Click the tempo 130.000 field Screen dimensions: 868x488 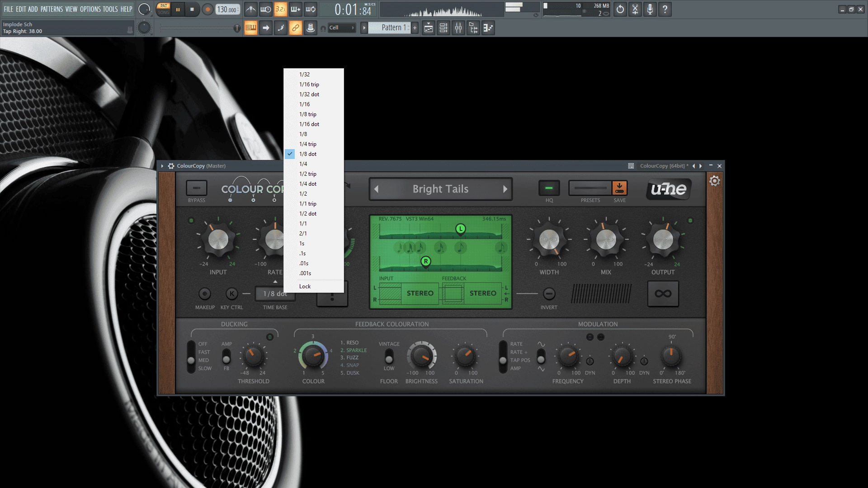228,9
